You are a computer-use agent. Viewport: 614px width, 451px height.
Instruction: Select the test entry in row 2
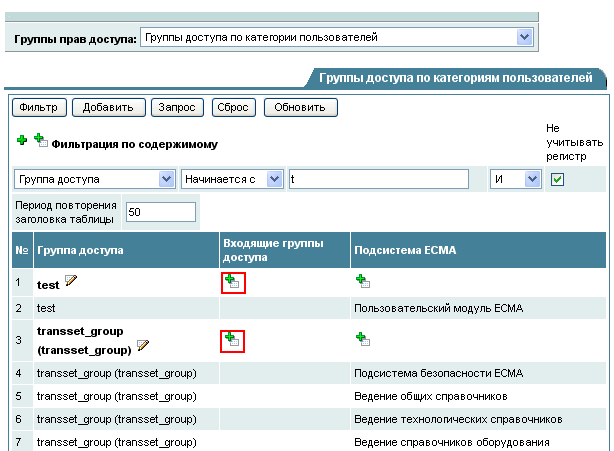(x=46, y=308)
